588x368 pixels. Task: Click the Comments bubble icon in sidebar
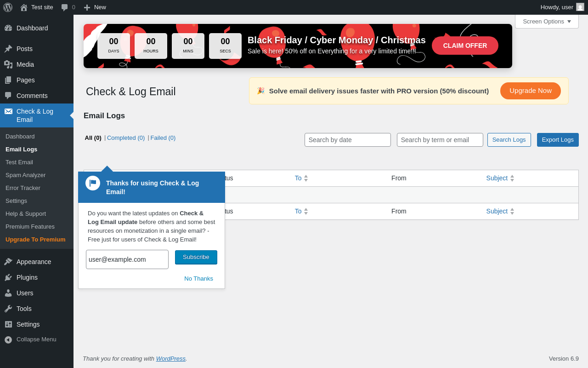[8, 96]
